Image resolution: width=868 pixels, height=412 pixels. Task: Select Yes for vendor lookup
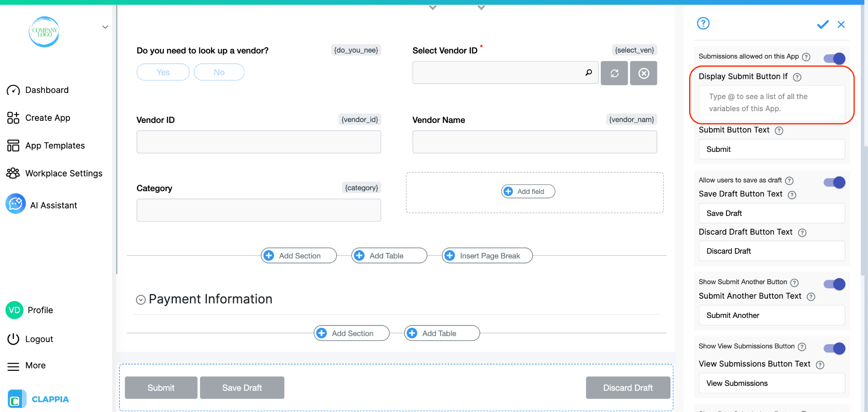coord(163,72)
